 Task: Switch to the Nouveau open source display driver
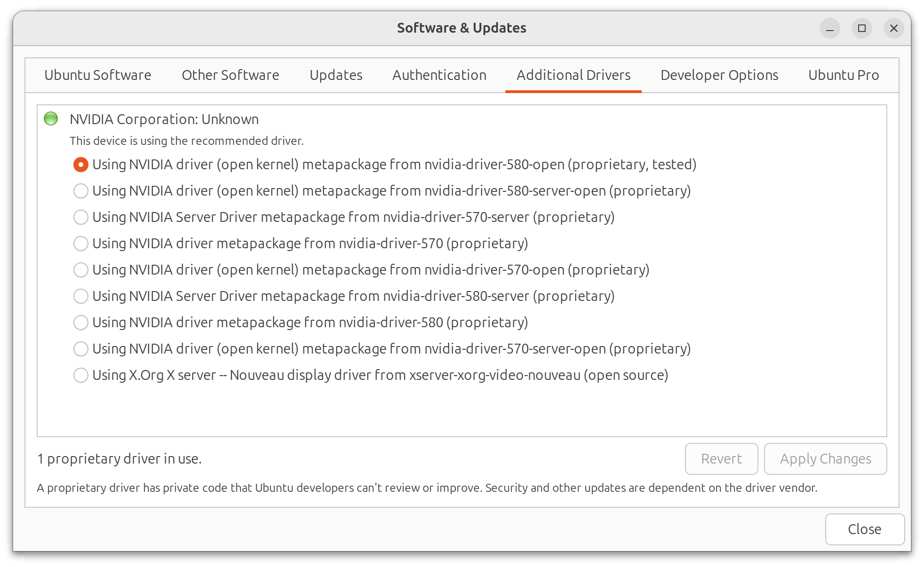tap(80, 375)
